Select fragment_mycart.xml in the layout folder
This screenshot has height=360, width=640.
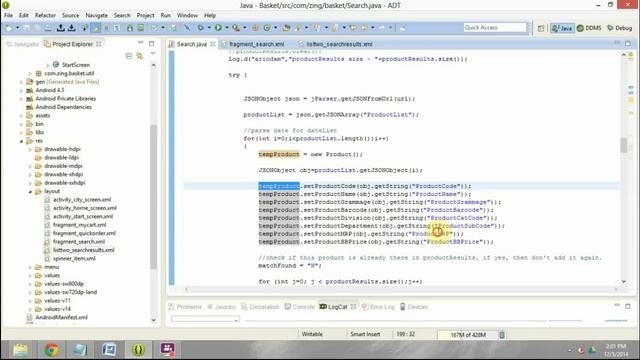(79, 225)
